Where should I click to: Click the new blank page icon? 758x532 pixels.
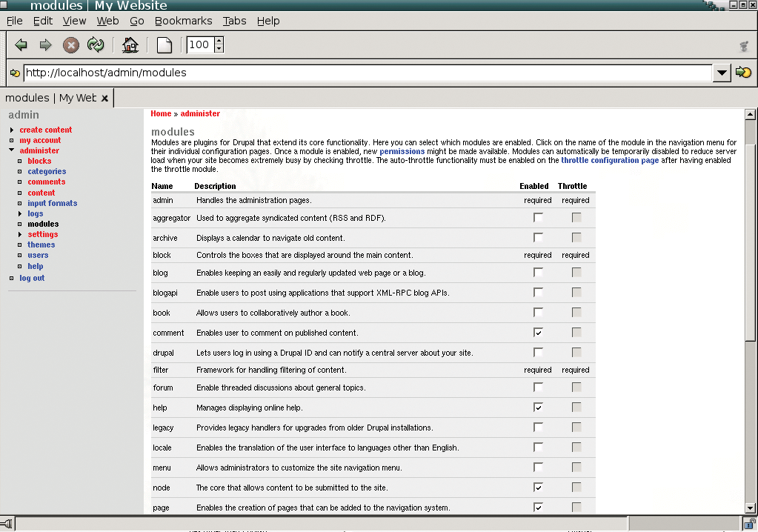click(x=164, y=45)
